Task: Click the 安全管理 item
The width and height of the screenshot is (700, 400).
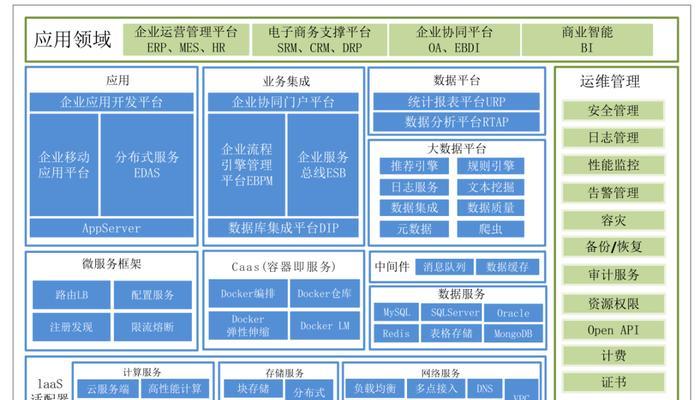Action: coord(613,110)
